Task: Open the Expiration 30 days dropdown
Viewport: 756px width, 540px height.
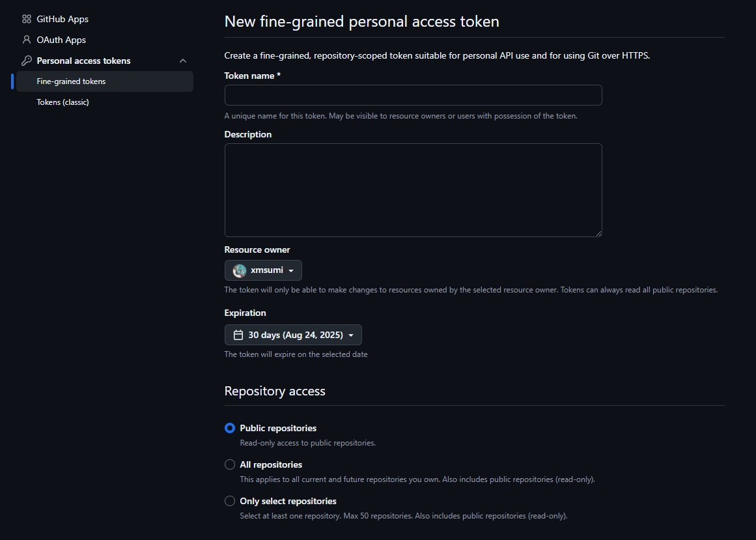Action: coord(293,335)
